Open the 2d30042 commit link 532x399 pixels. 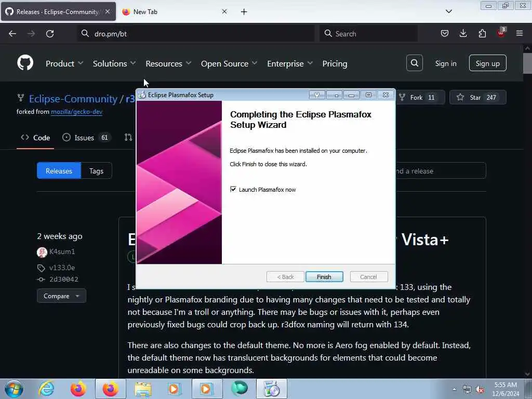(x=63, y=279)
